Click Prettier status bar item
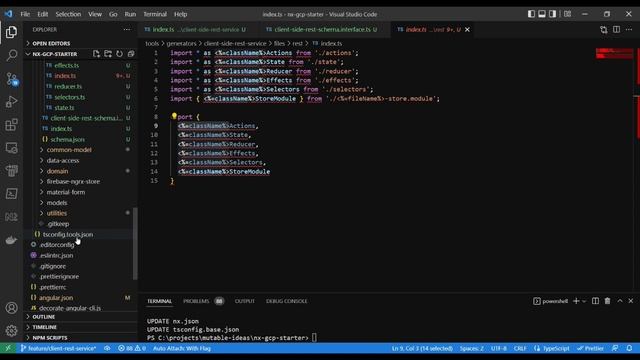The height and width of the screenshot is (360, 640). [x=590, y=348]
